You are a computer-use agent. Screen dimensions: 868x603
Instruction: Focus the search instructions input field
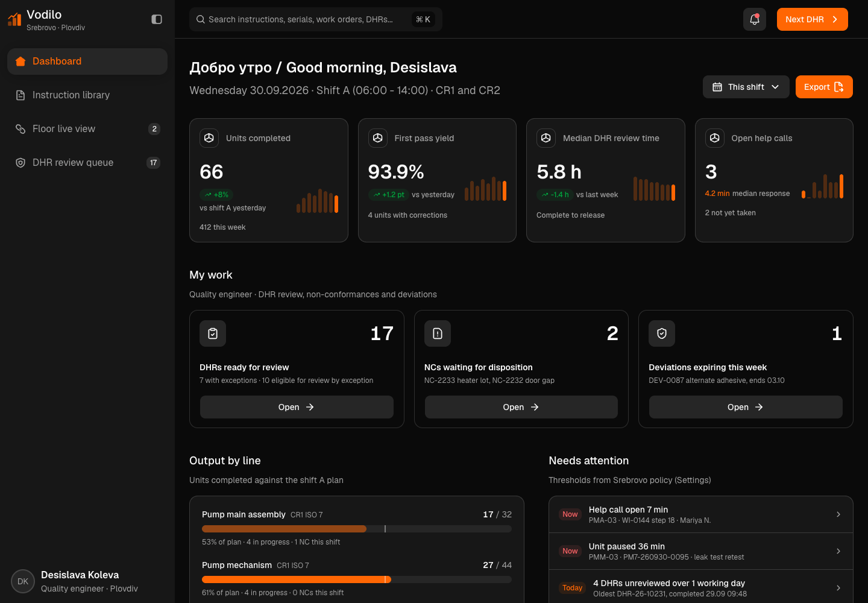point(316,19)
